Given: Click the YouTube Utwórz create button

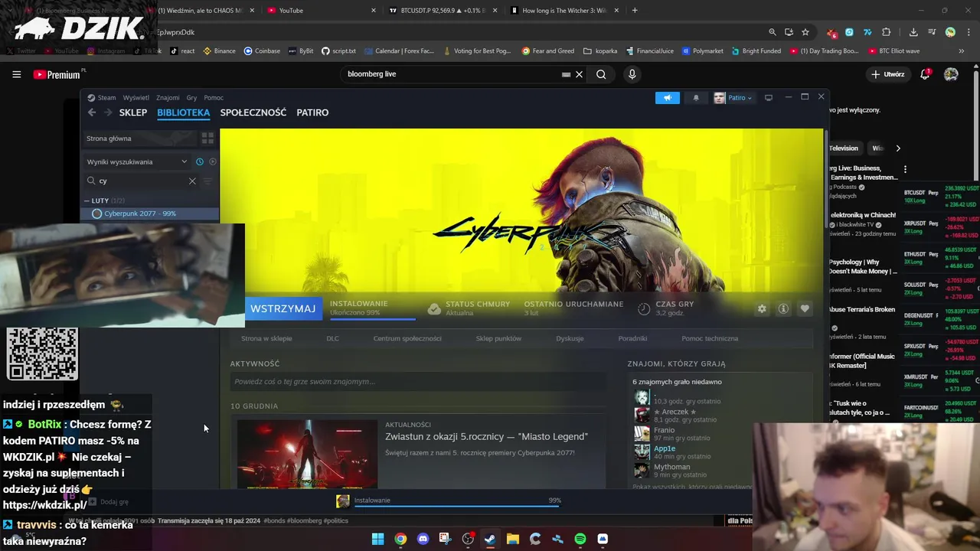Looking at the screenshot, I should pos(888,74).
